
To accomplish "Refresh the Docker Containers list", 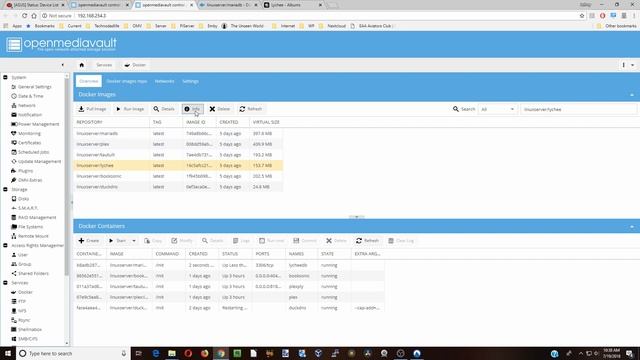I will click(x=367, y=241).
